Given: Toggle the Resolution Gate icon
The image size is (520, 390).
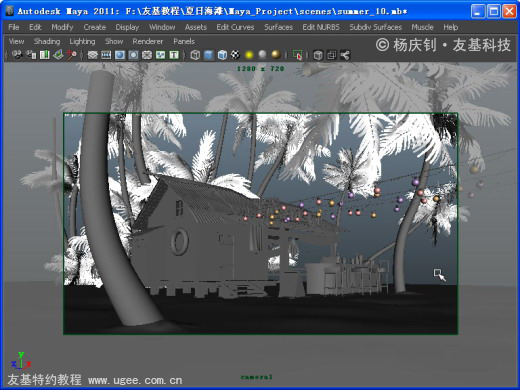Looking at the screenshot, I should [120, 55].
